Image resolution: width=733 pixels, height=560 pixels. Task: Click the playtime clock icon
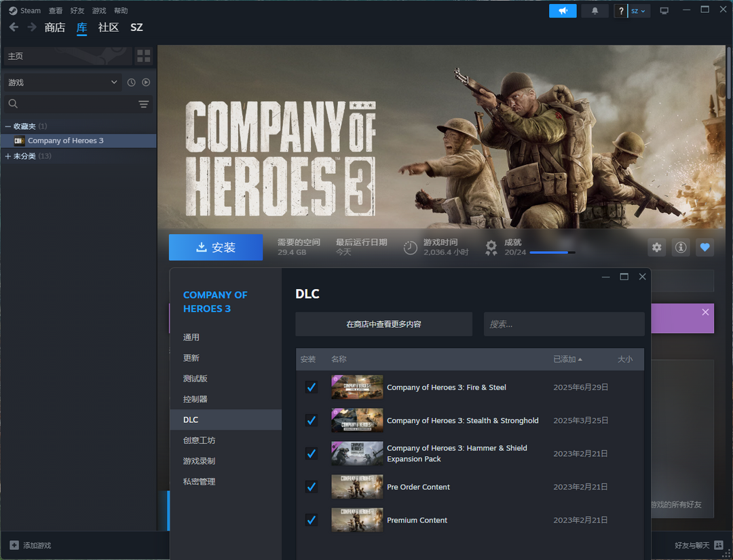[410, 248]
